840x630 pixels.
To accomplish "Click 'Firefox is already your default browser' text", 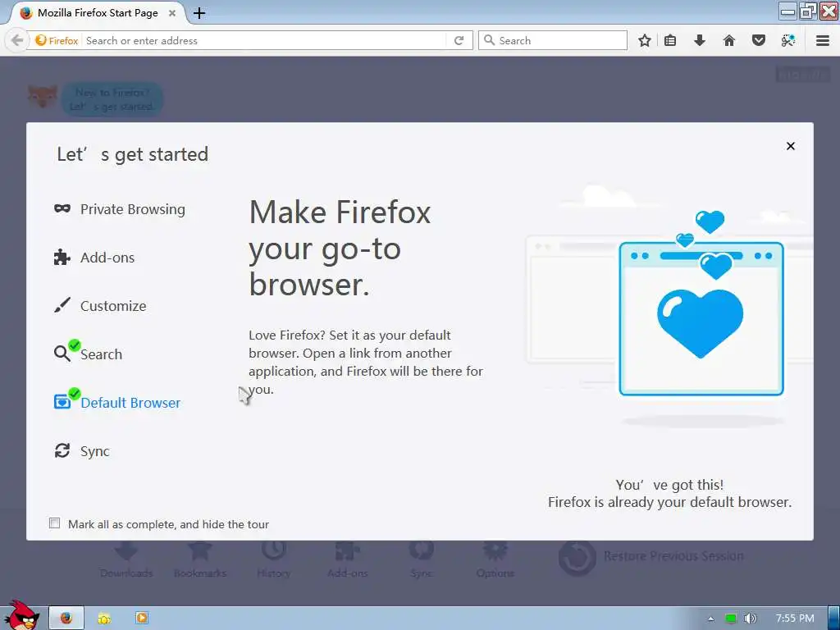I will pos(669,502).
